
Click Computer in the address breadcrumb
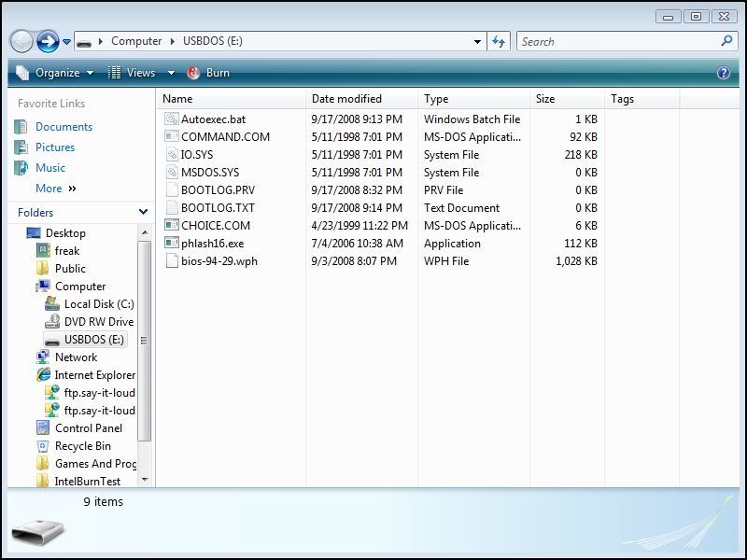[136, 41]
